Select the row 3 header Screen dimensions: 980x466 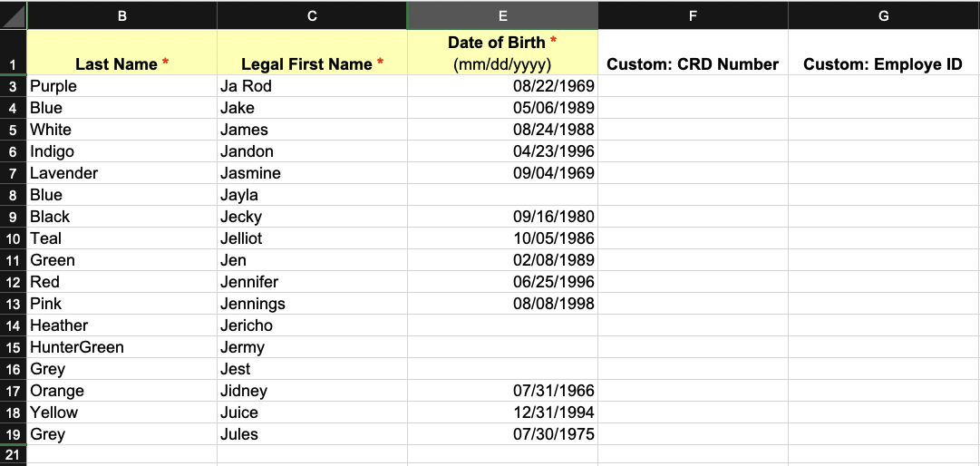coord(14,86)
